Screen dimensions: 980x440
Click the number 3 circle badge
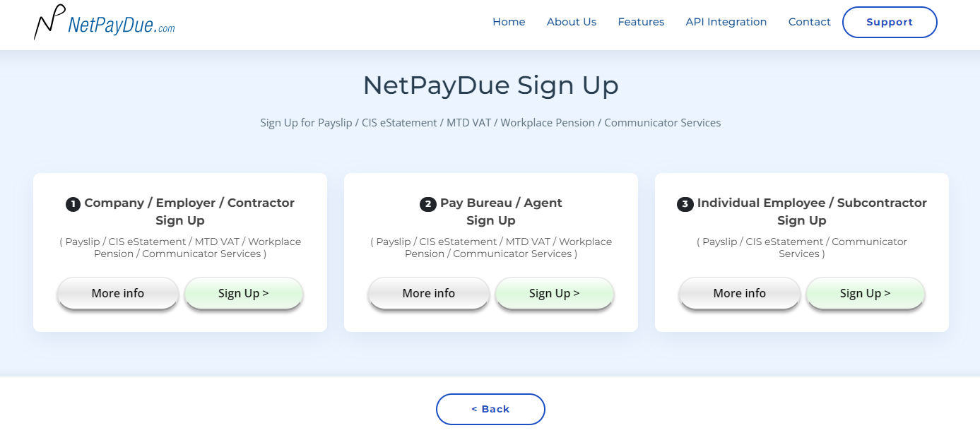(685, 204)
